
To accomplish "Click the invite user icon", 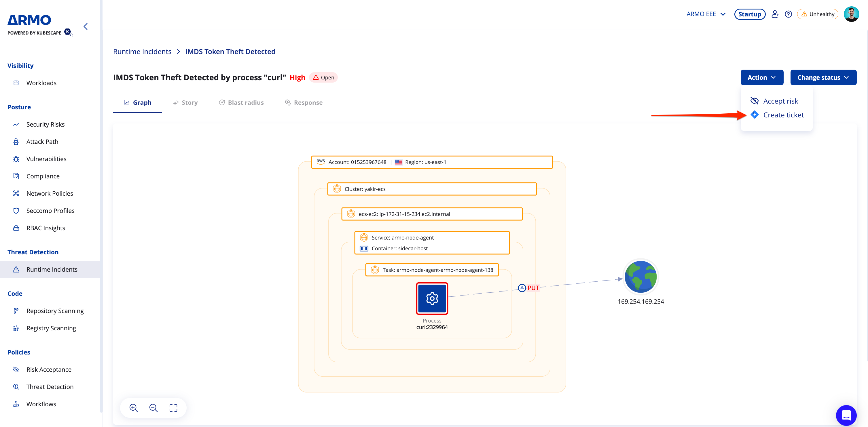I will click(775, 14).
